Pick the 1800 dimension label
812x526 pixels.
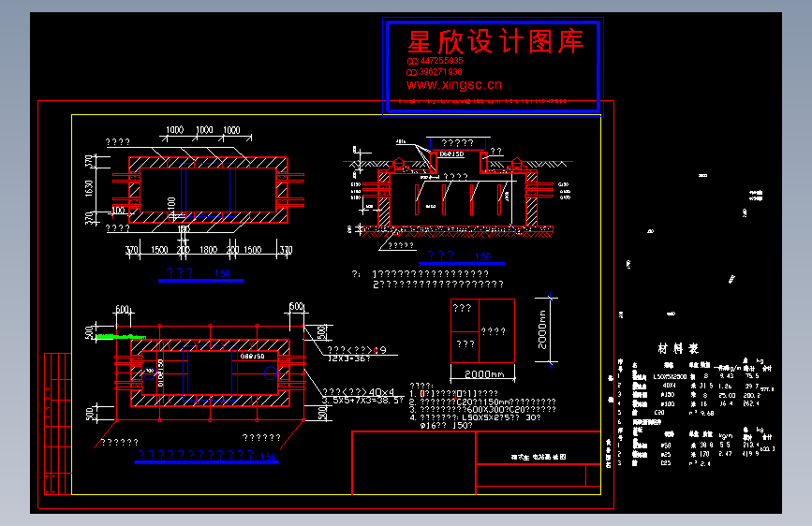click(208, 250)
